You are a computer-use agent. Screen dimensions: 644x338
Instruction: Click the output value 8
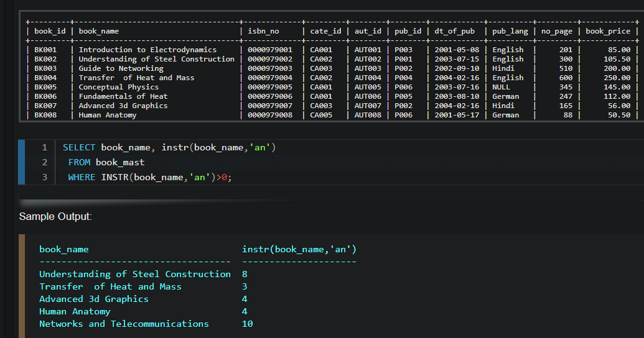(x=245, y=274)
